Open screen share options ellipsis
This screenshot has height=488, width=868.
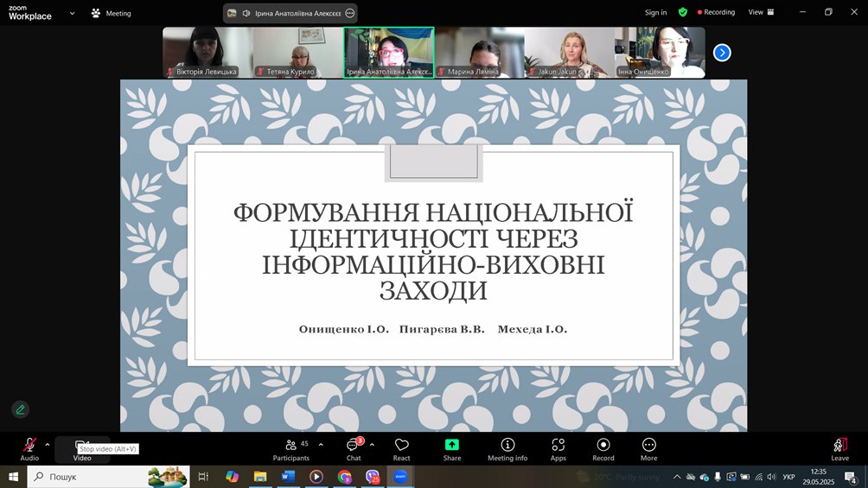click(x=350, y=13)
